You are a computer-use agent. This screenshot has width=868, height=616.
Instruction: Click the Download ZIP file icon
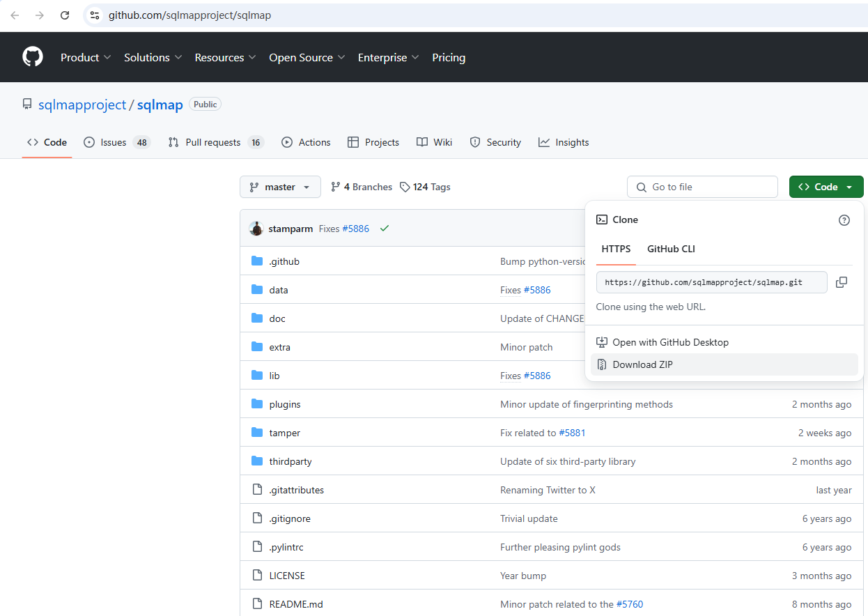(602, 364)
